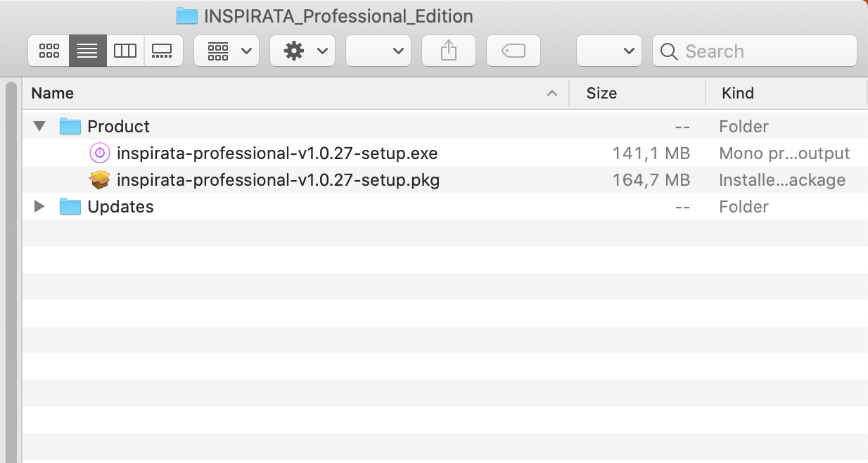This screenshot has width=868, height=463.
Task: Select the Product folder row name
Action: click(119, 127)
